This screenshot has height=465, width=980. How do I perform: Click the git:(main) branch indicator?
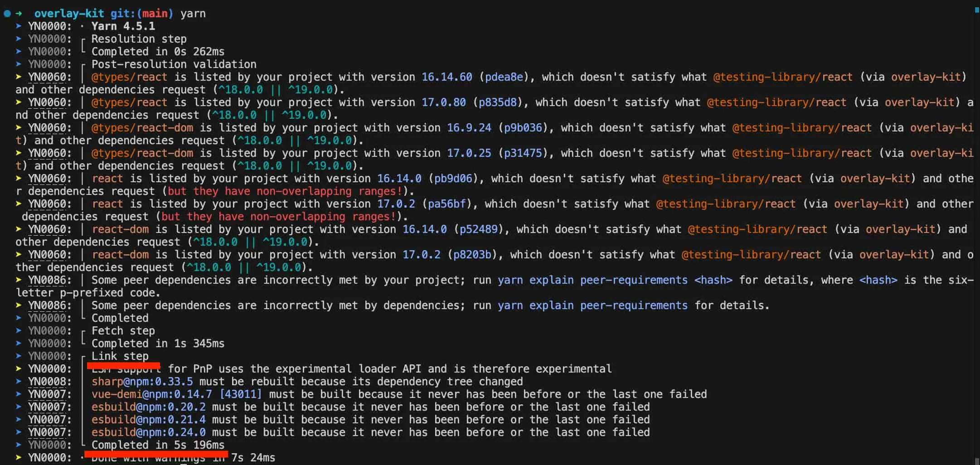tap(141, 14)
